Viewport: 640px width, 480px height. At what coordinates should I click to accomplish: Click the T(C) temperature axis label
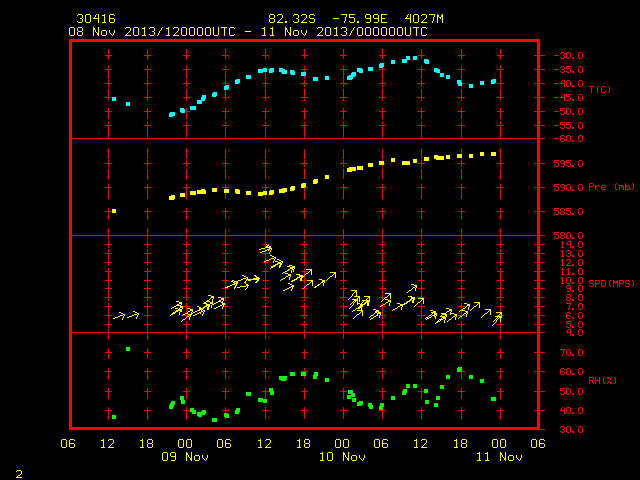coord(600,89)
